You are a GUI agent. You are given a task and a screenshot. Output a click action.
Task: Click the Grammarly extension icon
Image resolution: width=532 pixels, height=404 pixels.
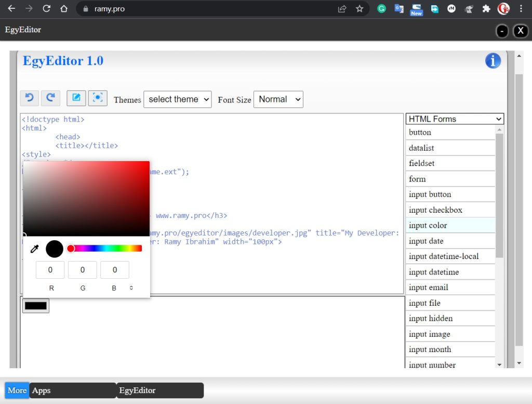[382, 9]
